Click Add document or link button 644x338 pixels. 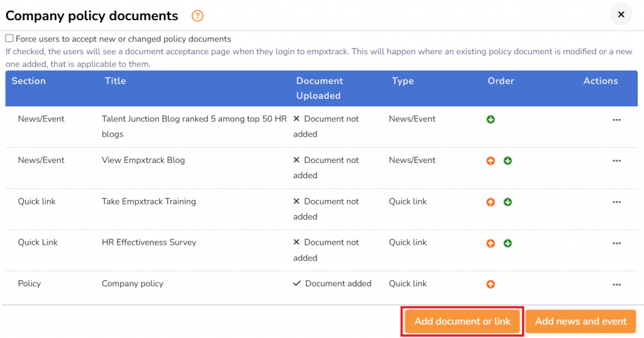[x=462, y=322]
